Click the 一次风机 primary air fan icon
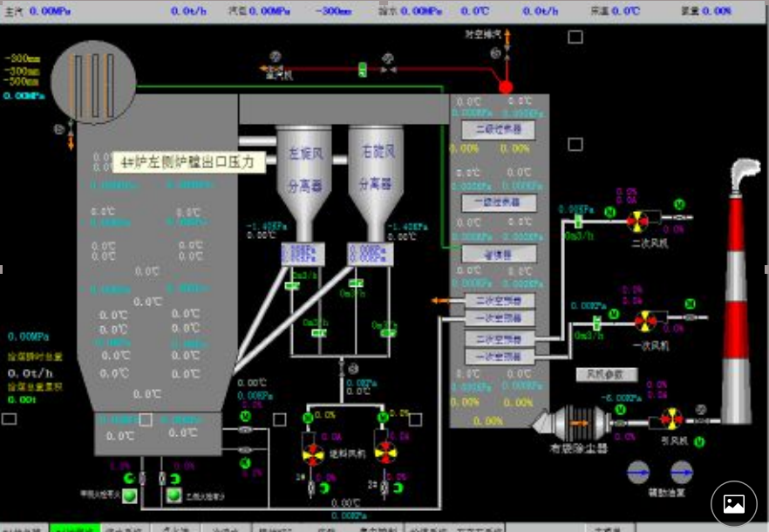The width and height of the screenshot is (769, 532). coord(644,321)
